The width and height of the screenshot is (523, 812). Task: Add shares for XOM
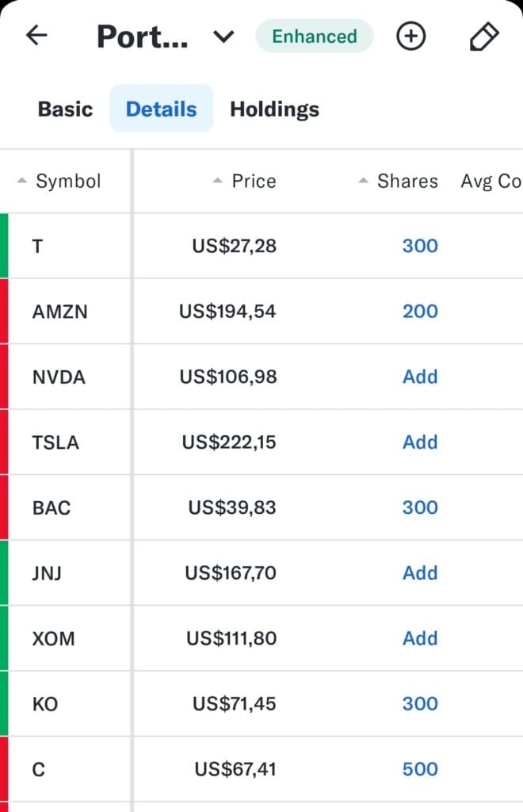420,638
